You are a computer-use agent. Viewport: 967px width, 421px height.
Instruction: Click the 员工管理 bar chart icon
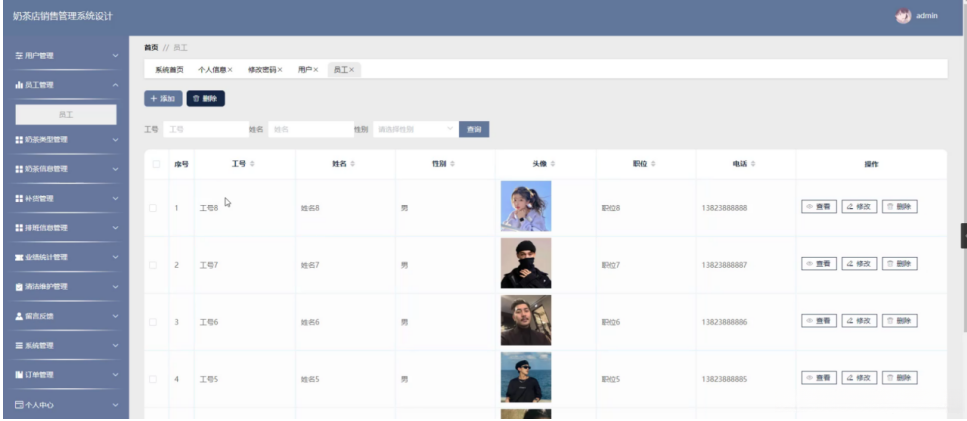tap(19, 85)
